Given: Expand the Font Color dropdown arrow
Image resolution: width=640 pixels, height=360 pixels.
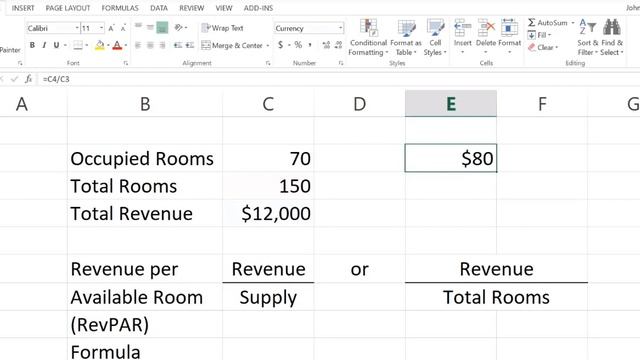Looking at the screenshot, I should point(126,46).
